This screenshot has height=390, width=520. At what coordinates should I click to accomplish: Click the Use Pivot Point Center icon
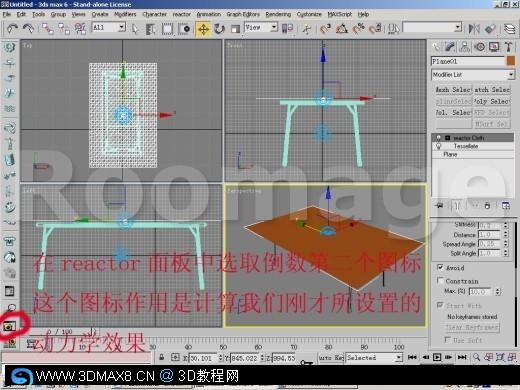click(287, 29)
